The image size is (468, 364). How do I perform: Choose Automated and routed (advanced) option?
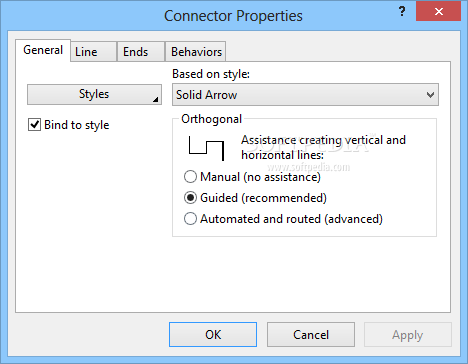(190, 219)
